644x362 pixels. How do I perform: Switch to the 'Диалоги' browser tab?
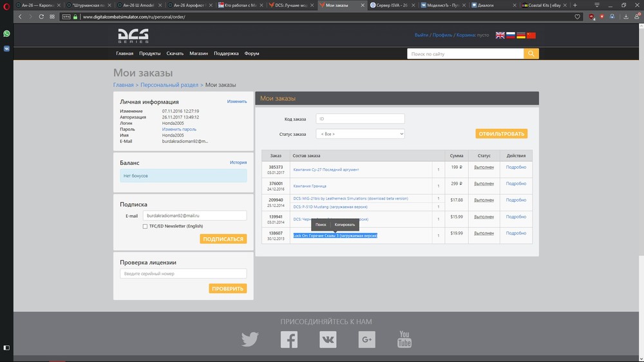[x=494, y=5]
